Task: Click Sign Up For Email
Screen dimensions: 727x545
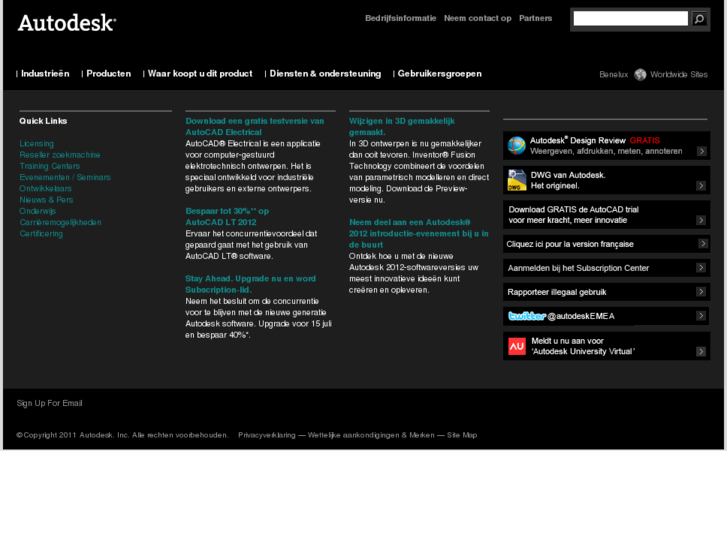Action: click(x=50, y=403)
